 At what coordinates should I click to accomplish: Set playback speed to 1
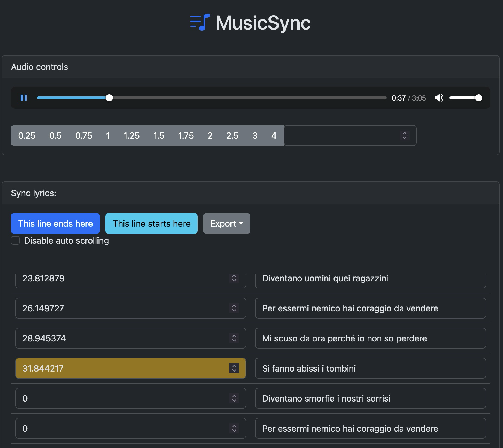point(108,135)
